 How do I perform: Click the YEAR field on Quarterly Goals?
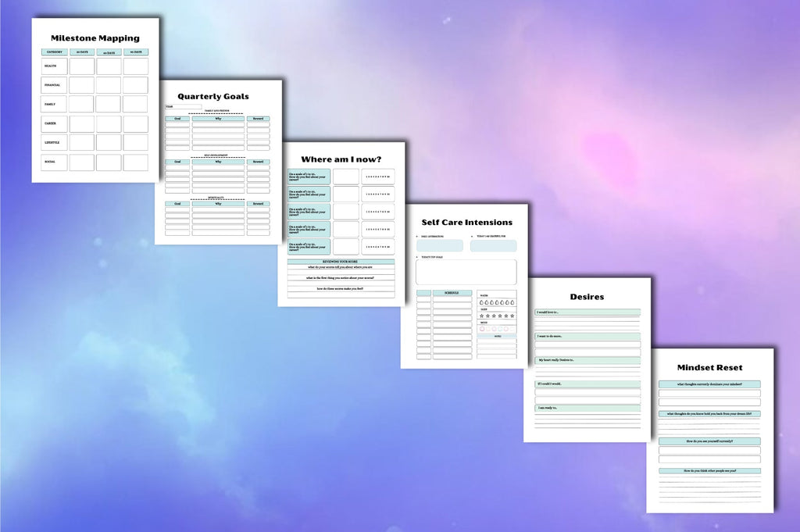[183, 106]
